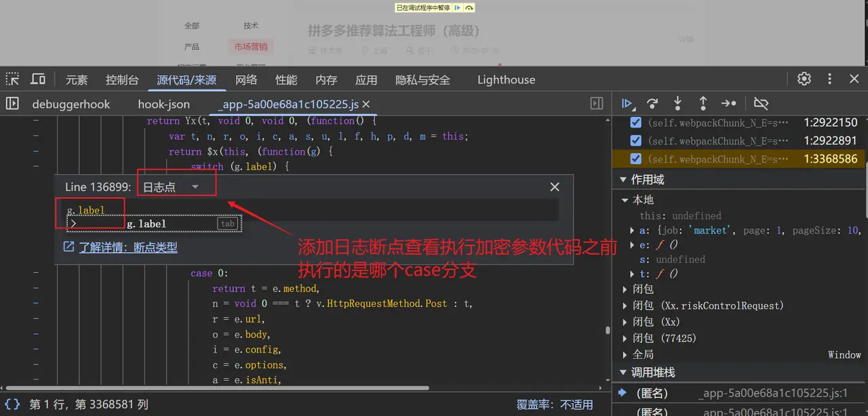Expand the 闭包 (Xx.riskControlRequest) scope
868x416 pixels.
point(625,306)
